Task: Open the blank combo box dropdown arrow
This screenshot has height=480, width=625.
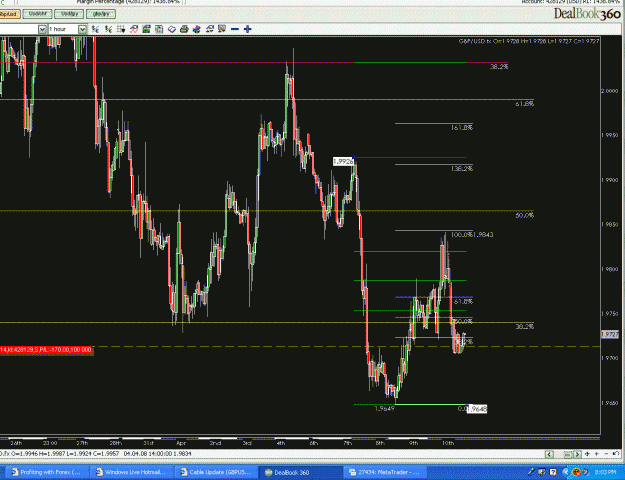Action: coord(42,30)
